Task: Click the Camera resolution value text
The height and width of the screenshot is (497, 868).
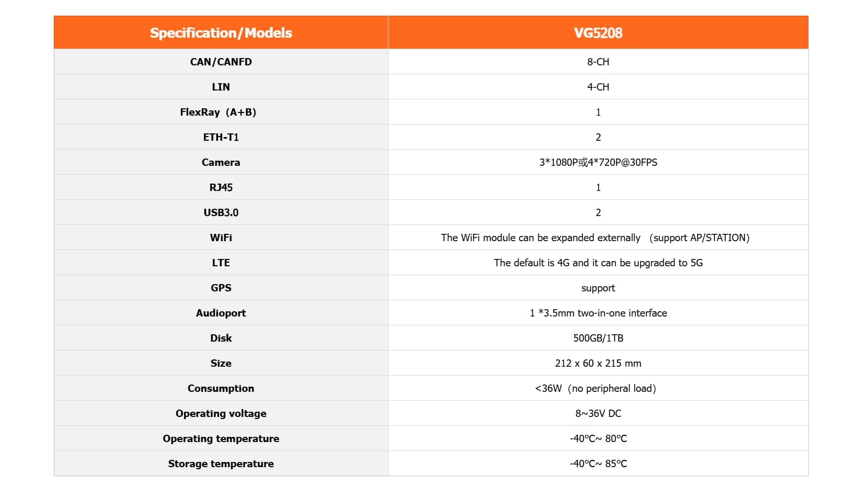Action: click(x=598, y=162)
